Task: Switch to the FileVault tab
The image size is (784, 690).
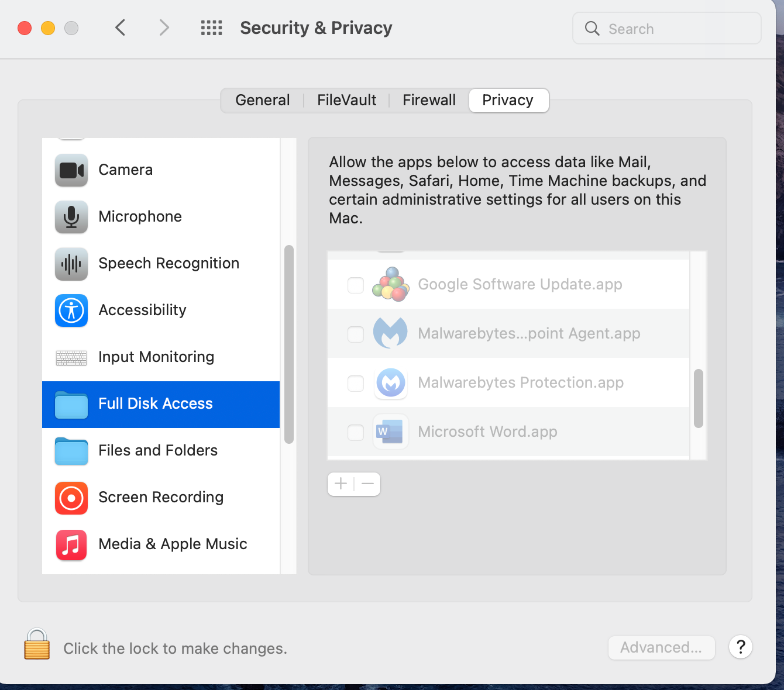Action: tap(346, 101)
